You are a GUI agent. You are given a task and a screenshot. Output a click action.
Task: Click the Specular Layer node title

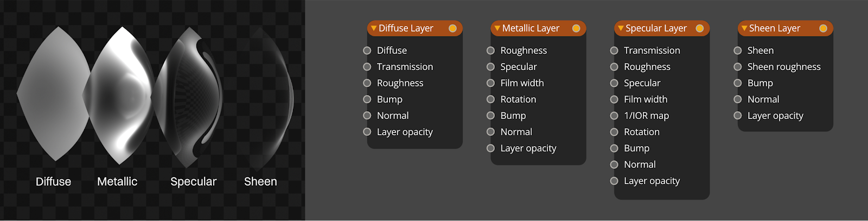pos(656,28)
